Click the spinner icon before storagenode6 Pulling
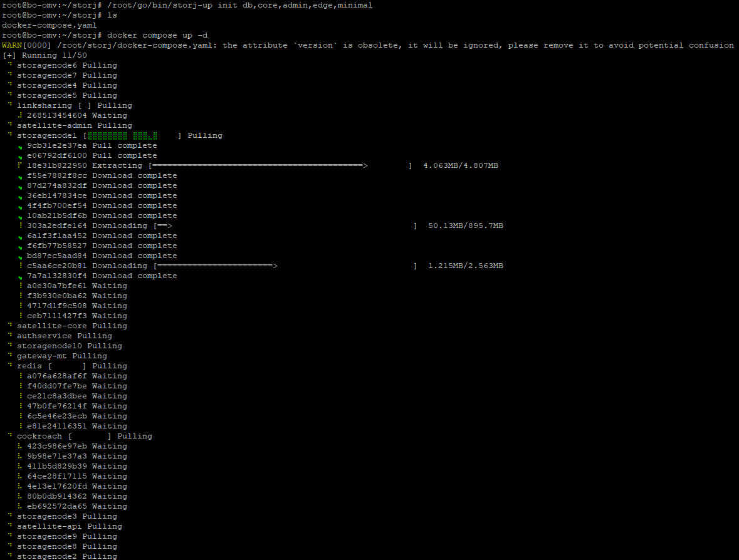This screenshot has height=560, width=739. [x=10, y=65]
